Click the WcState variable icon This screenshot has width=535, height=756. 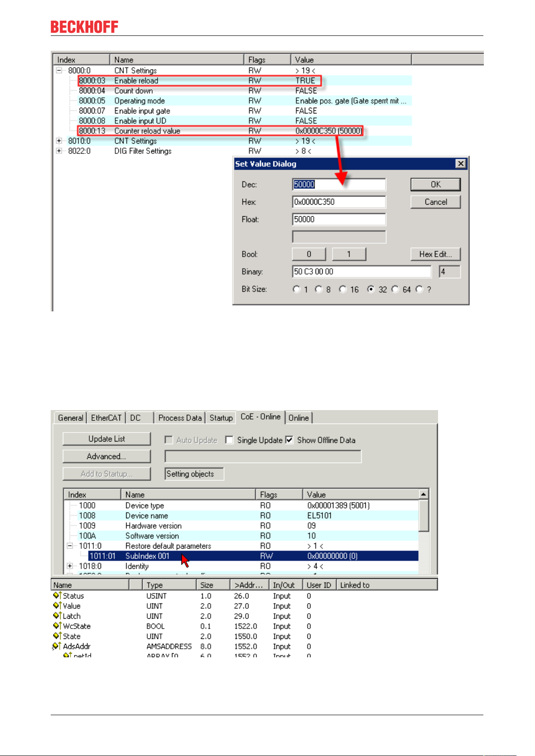[x=57, y=626]
